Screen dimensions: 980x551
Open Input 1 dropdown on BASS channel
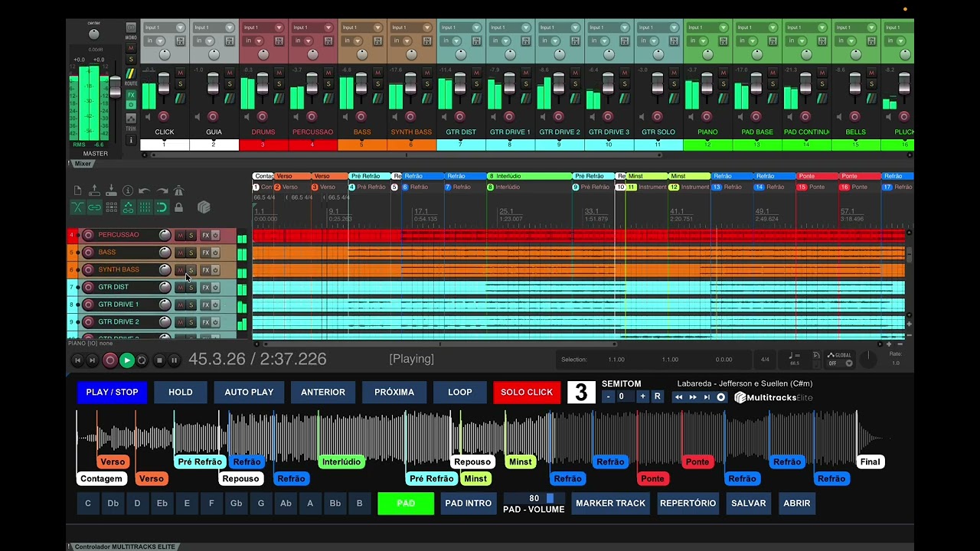(x=361, y=28)
